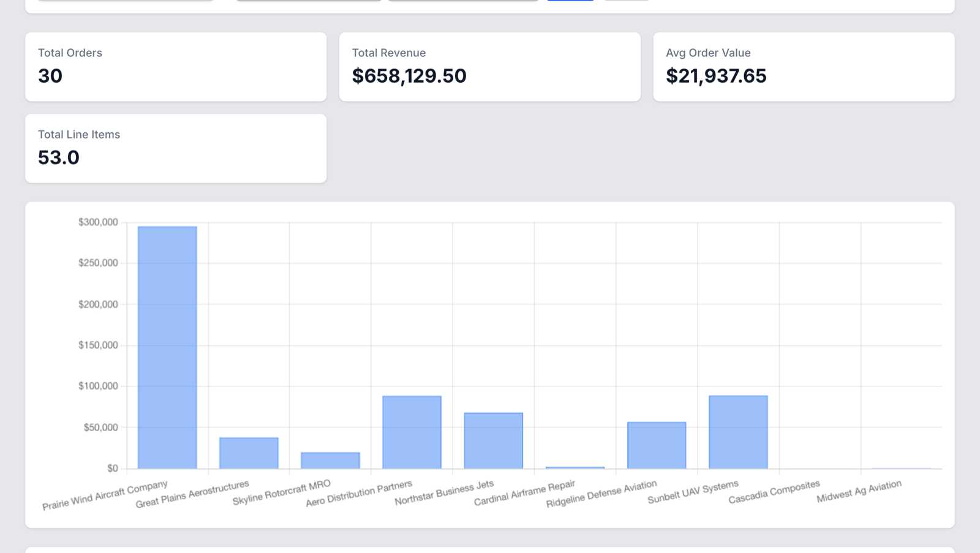This screenshot has width=980, height=553.
Task: Click the "Midwest Ag Aviation" axis label
Action: click(x=859, y=492)
